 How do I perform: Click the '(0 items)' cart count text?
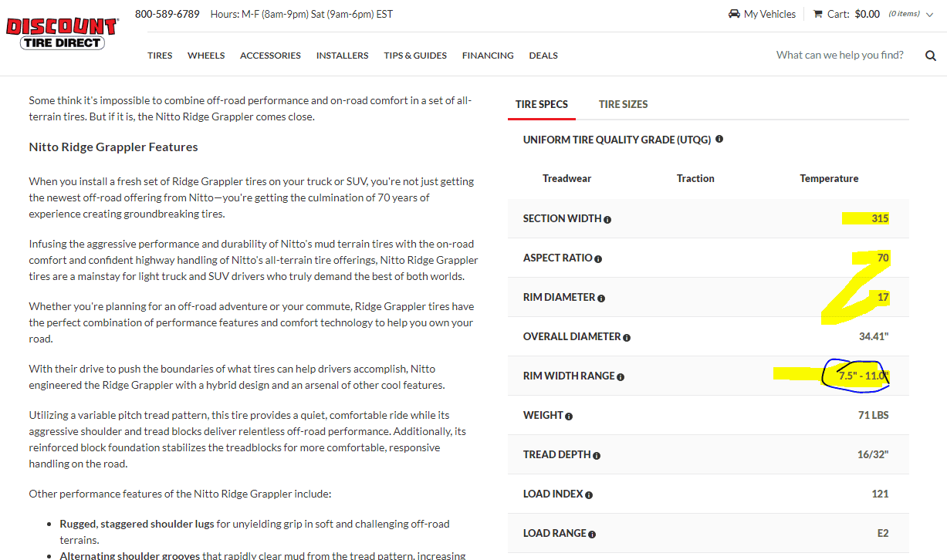[904, 14]
